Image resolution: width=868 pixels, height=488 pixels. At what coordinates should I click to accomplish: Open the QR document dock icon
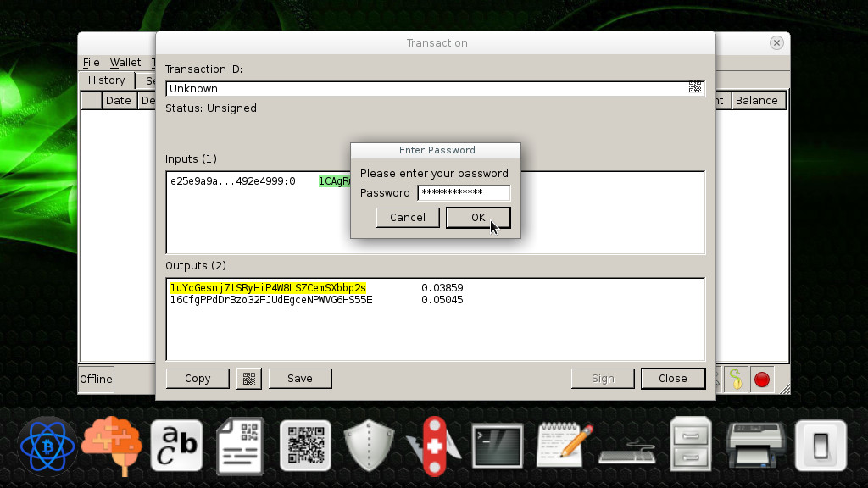point(240,446)
